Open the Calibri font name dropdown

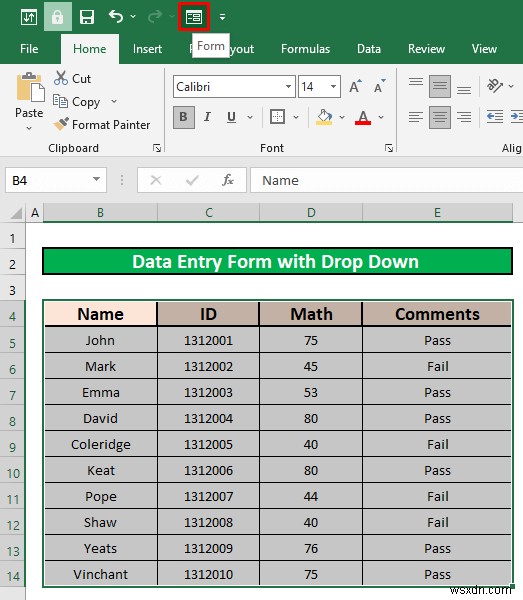tap(288, 86)
